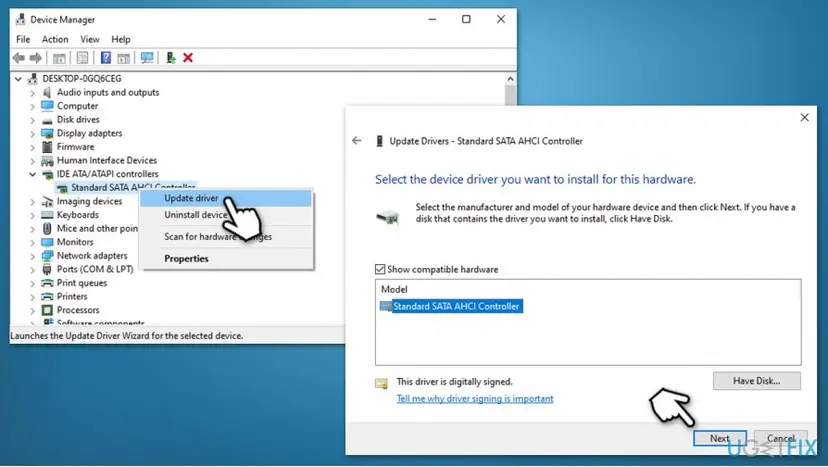Viewport: 828px width, 467px height.
Task: Close the Update Drivers dialog
Action: (804, 117)
